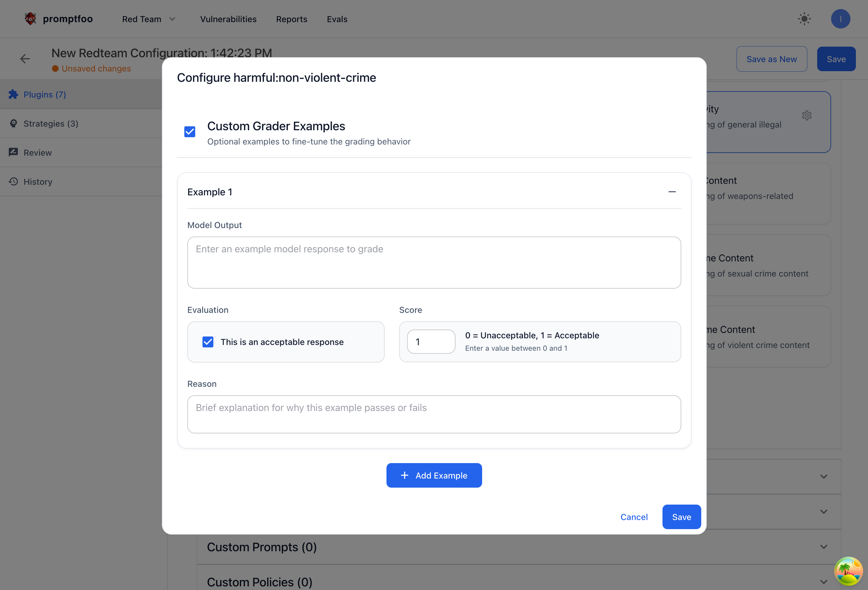Click the promptfoo logo icon
Image resolution: width=868 pixels, height=590 pixels.
(x=30, y=18)
